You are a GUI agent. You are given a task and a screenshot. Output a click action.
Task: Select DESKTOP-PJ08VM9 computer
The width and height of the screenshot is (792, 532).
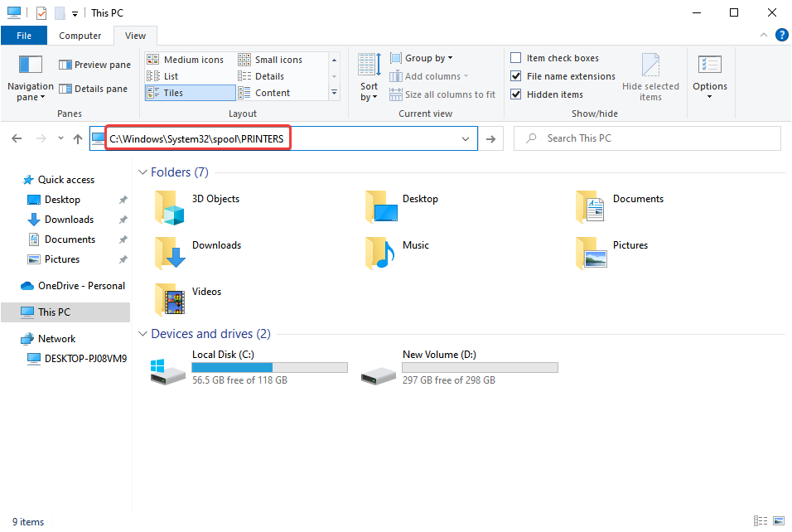tap(77, 359)
